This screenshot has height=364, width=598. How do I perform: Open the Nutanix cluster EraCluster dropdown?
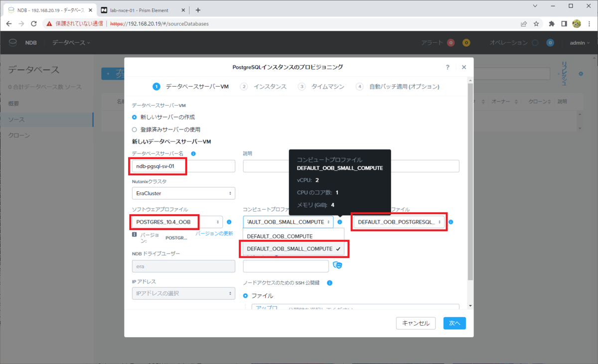click(x=183, y=193)
